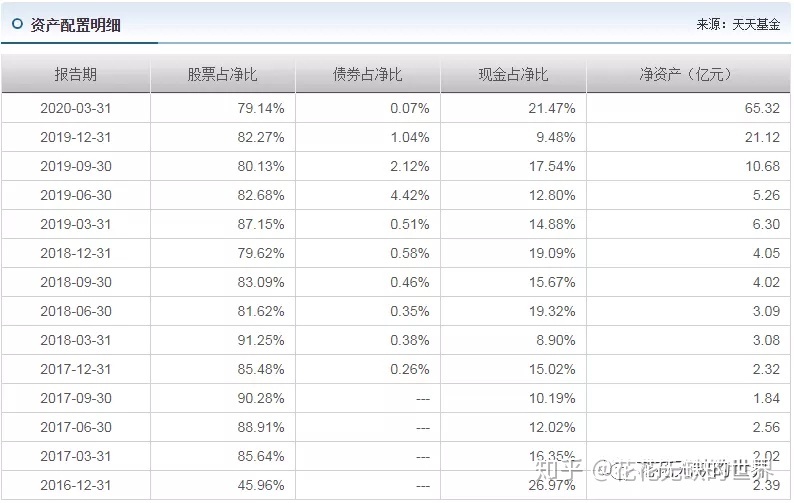Click the 现金占净比 column header

[x=513, y=75]
